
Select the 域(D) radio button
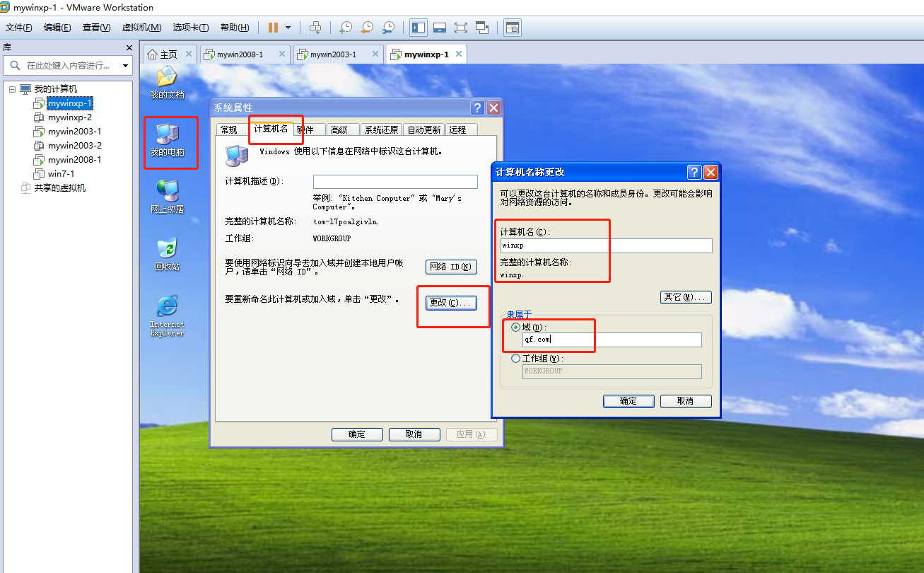515,328
